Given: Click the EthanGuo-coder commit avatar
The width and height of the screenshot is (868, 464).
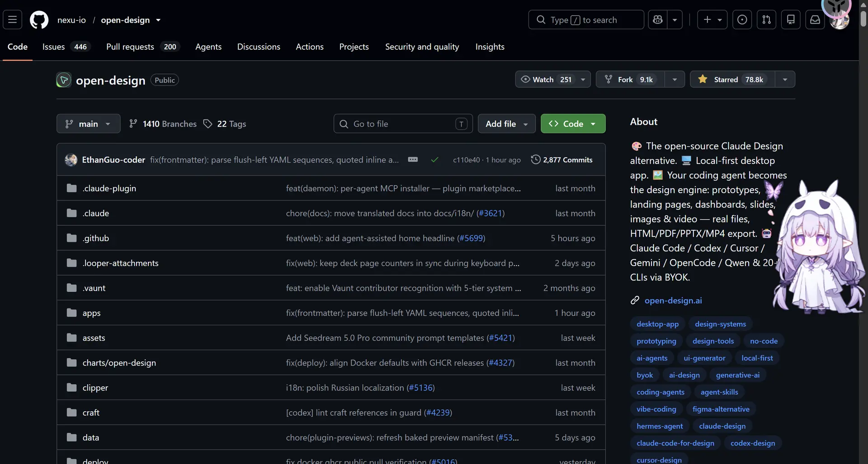Looking at the screenshot, I should tap(71, 160).
